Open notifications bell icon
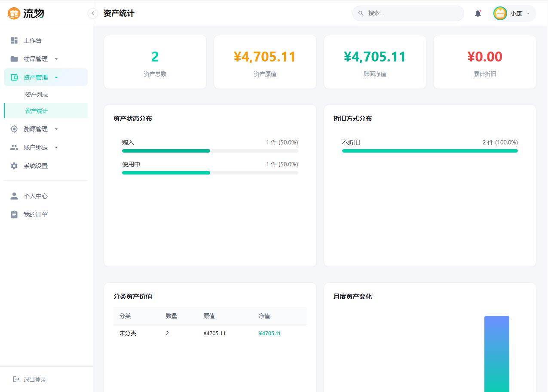This screenshot has width=548, height=392. pos(478,13)
